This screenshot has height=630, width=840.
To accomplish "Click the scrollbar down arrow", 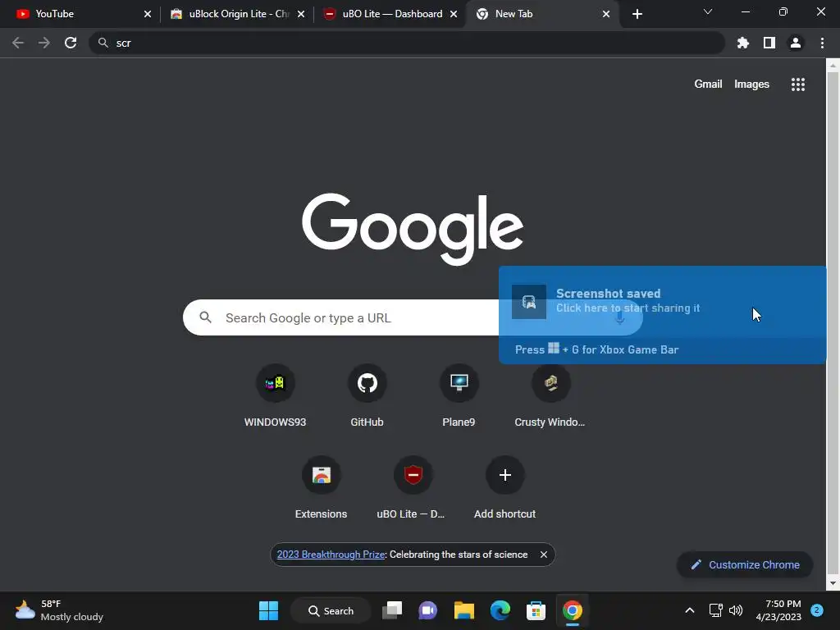I will click(x=832, y=583).
